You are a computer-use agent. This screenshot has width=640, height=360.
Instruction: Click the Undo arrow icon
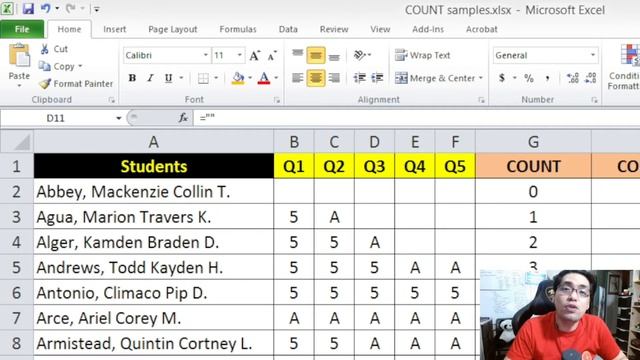click(x=45, y=8)
